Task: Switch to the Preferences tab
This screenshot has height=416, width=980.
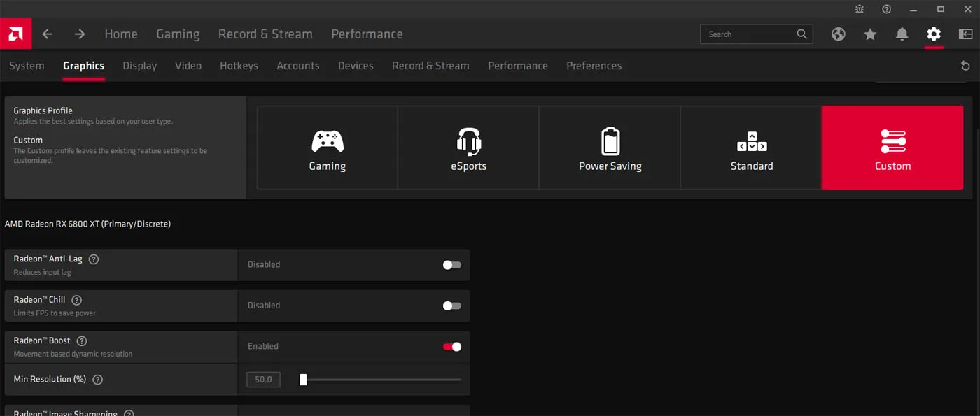Action: (594, 66)
